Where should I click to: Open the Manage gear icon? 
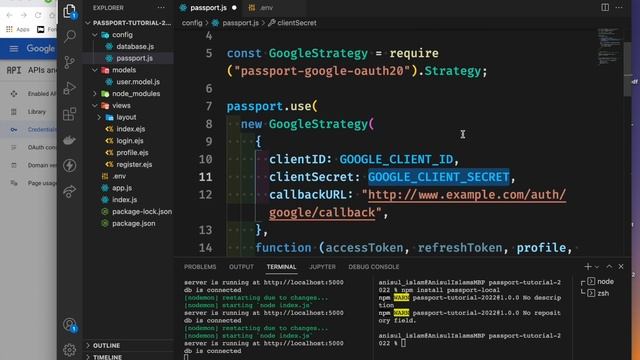click(70, 350)
